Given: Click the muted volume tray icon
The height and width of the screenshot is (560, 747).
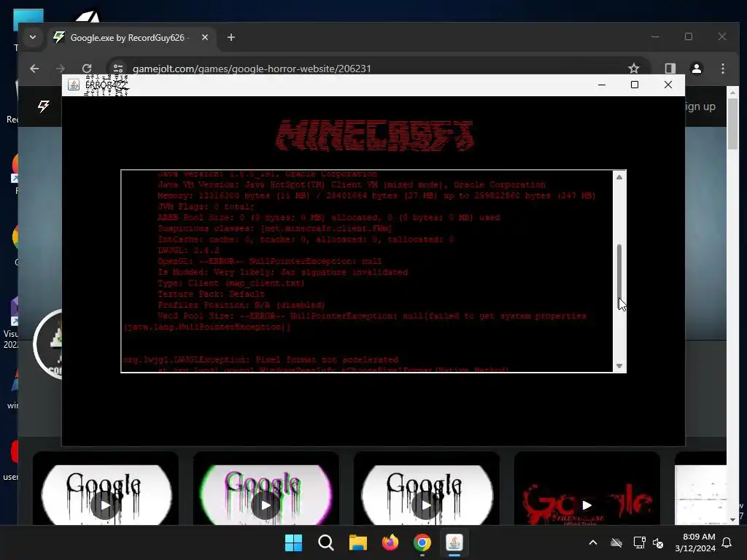Looking at the screenshot, I should point(659,542).
